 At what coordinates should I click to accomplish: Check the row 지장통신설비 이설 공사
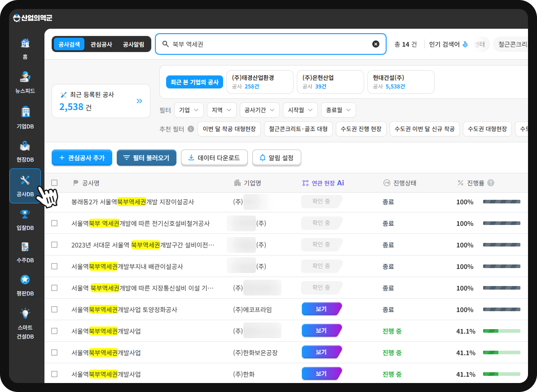pos(54,288)
